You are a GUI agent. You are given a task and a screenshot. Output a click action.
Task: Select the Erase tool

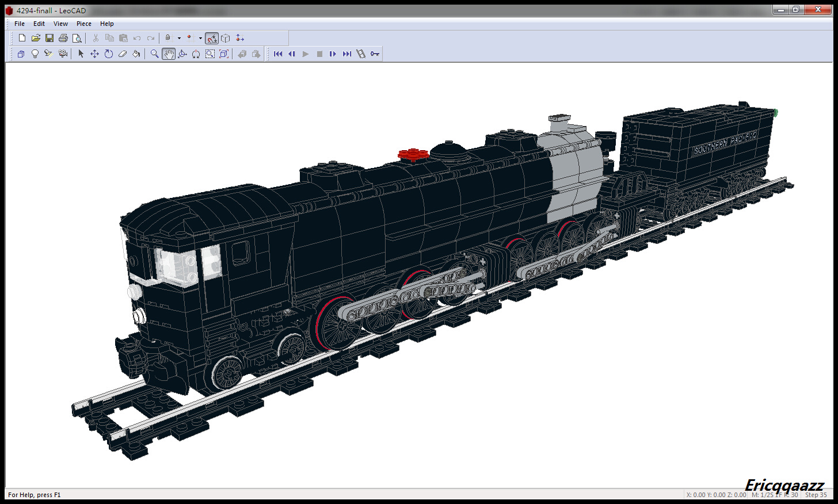122,54
